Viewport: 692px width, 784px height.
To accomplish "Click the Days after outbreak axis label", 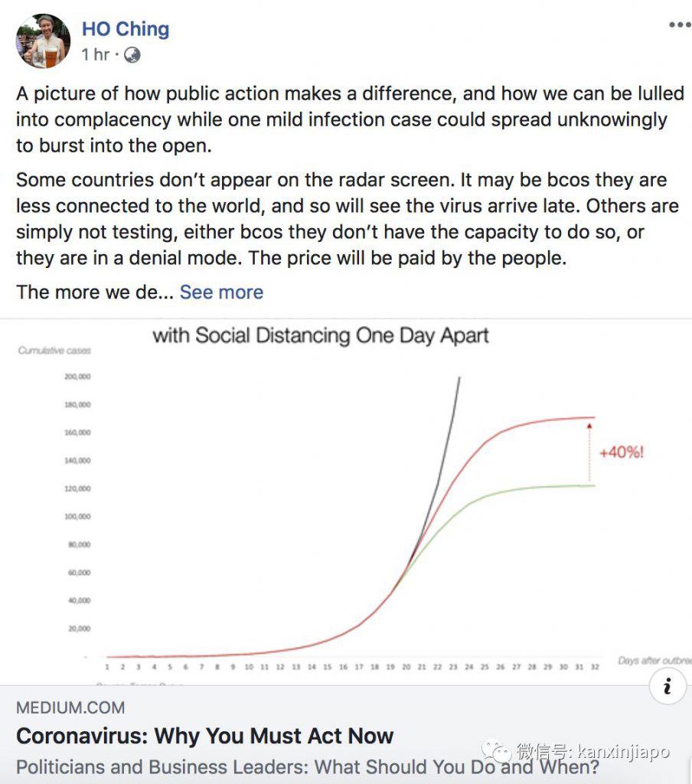I will (x=654, y=659).
